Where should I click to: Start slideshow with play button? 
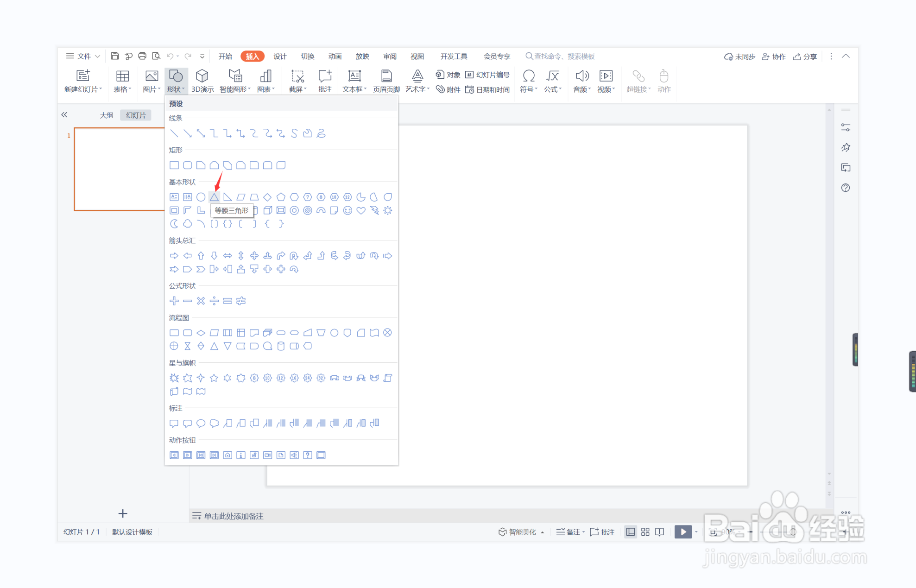pos(683,532)
